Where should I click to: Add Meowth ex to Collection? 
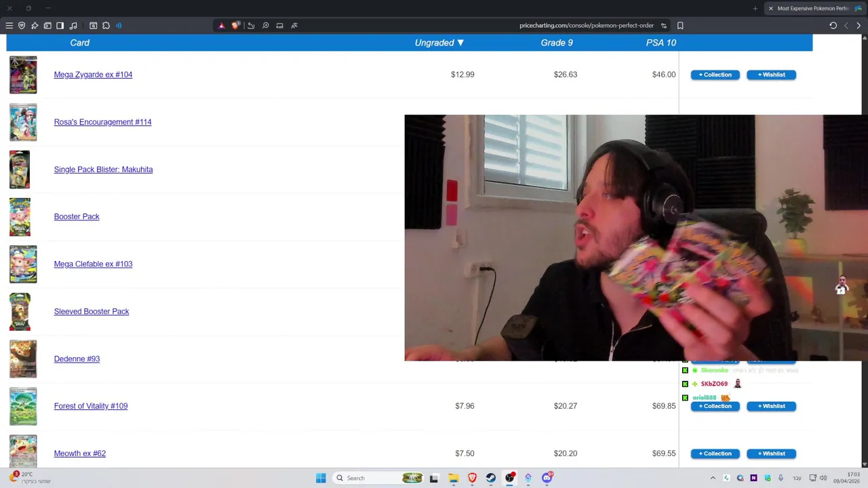[x=715, y=453]
